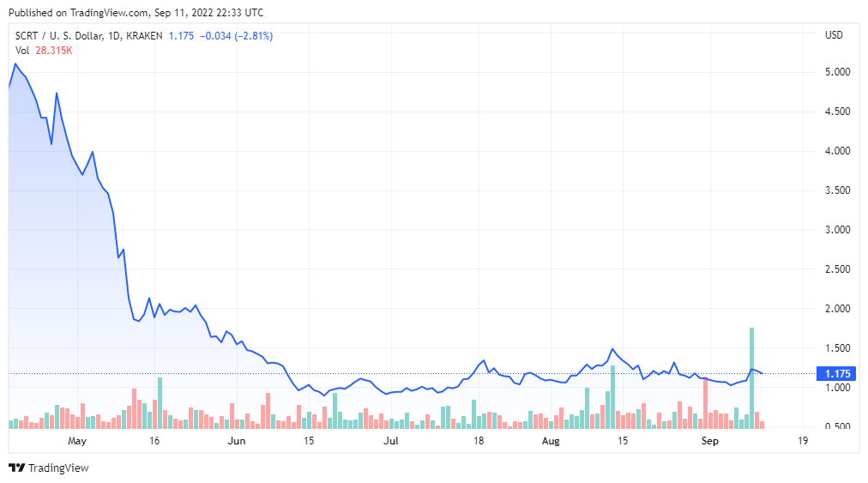Select the Sep label on time axis
Viewport: 868px width, 483px height.
pyautogui.click(x=709, y=441)
